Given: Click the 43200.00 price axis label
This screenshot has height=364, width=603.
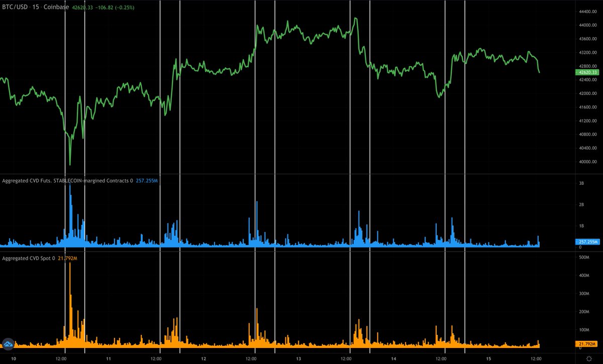Looking at the screenshot, I should (587, 52).
